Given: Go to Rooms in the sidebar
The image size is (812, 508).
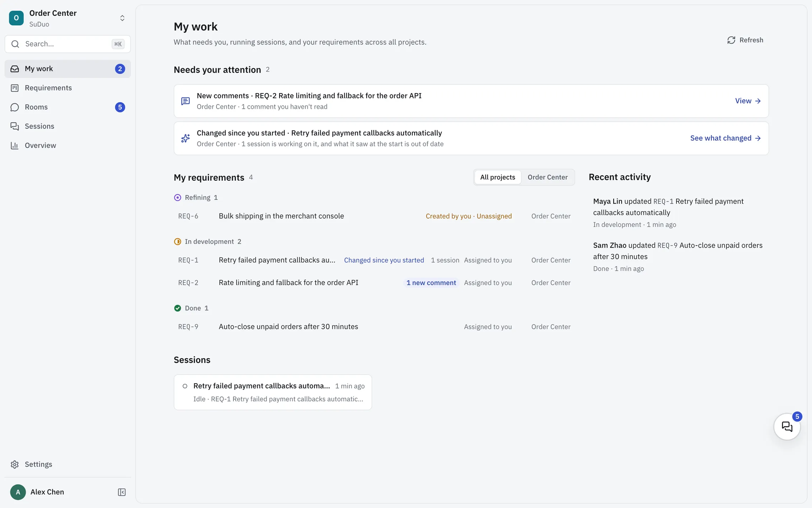Looking at the screenshot, I should pos(68,107).
